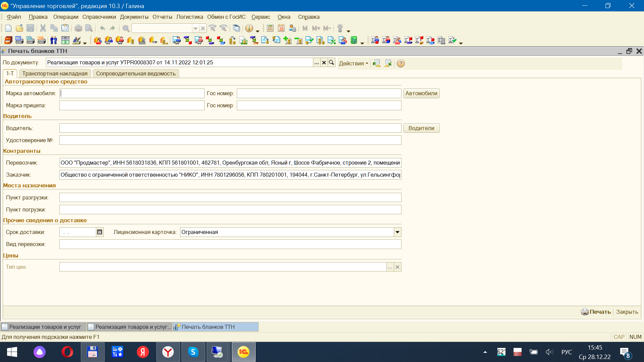644x362 pixels.
Task: Click the wrench settings icon
Action: [x=340, y=28]
